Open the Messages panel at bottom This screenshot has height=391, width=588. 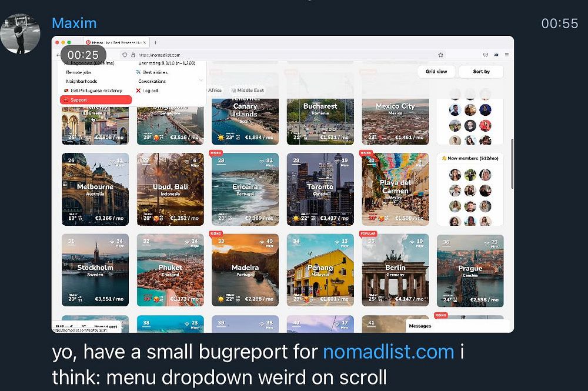pyautogui.click(x=457, y=326)
